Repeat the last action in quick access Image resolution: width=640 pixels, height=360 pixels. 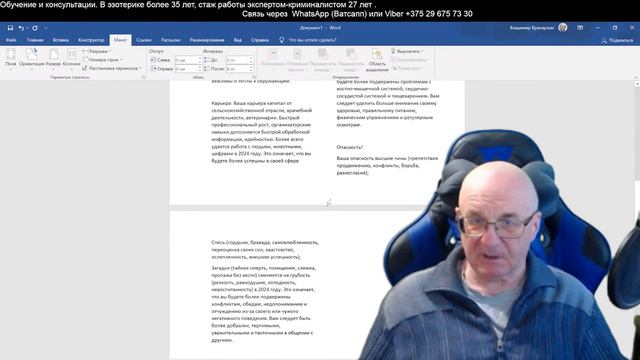tap(35, 28)
